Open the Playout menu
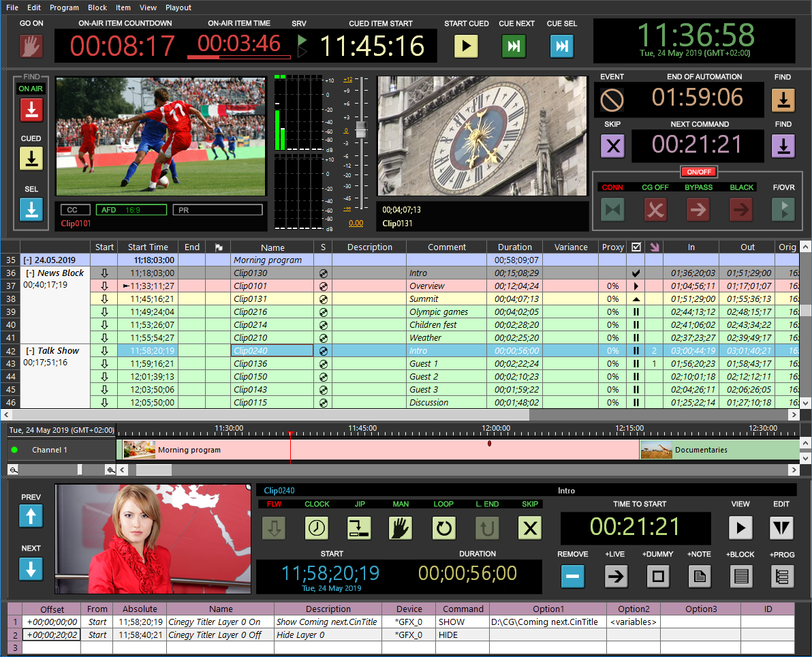The width and height of the screenshot is (812, 657). (178, 7)
